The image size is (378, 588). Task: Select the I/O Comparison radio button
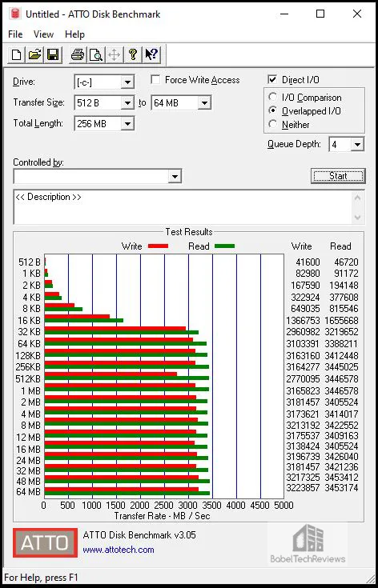click(x=273, y=97)
